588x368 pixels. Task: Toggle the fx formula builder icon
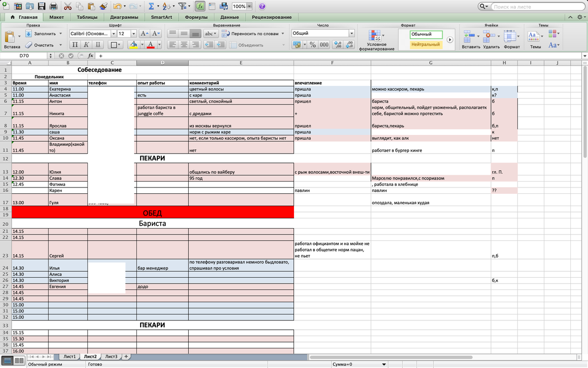200,6
